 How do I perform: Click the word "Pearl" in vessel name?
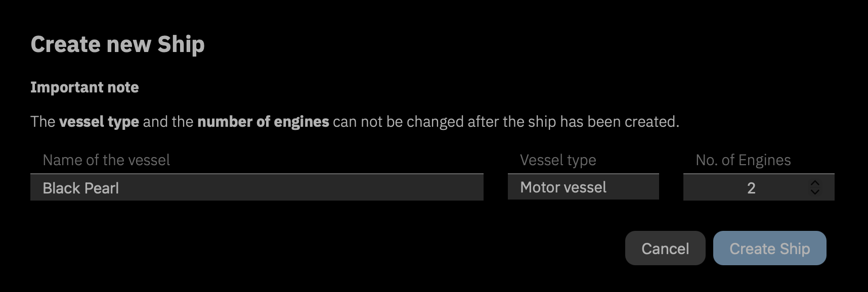click(x=102, y=188)
